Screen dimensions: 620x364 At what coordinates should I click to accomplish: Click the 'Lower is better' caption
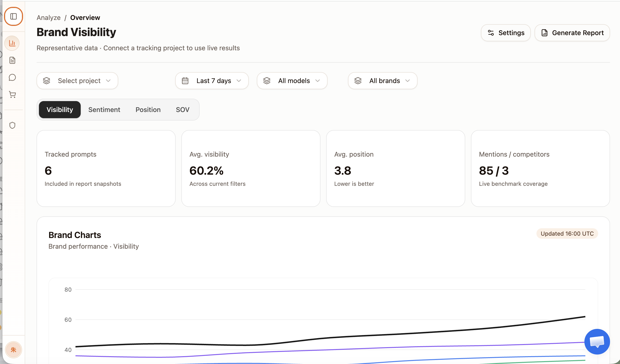[x=354, y=184]
